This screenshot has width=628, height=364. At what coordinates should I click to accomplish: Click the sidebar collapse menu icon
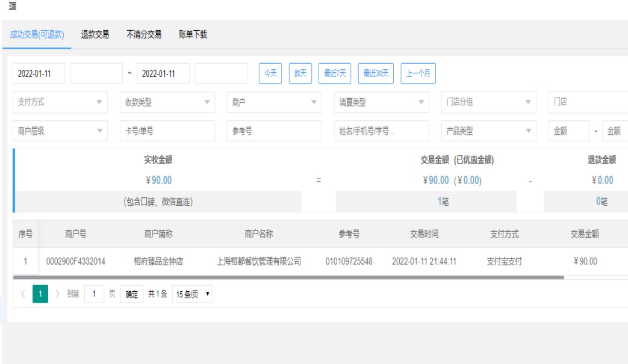(12, 7)
